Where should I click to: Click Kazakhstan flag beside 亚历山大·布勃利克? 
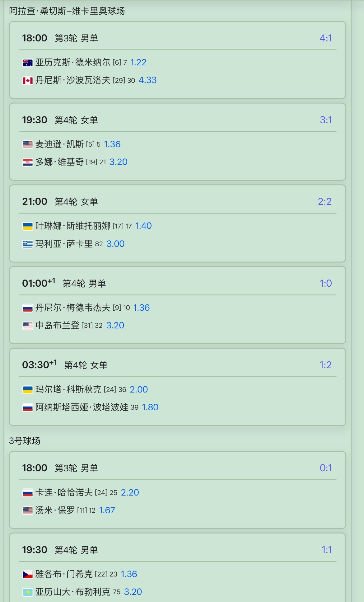click(x=28, y=592)
